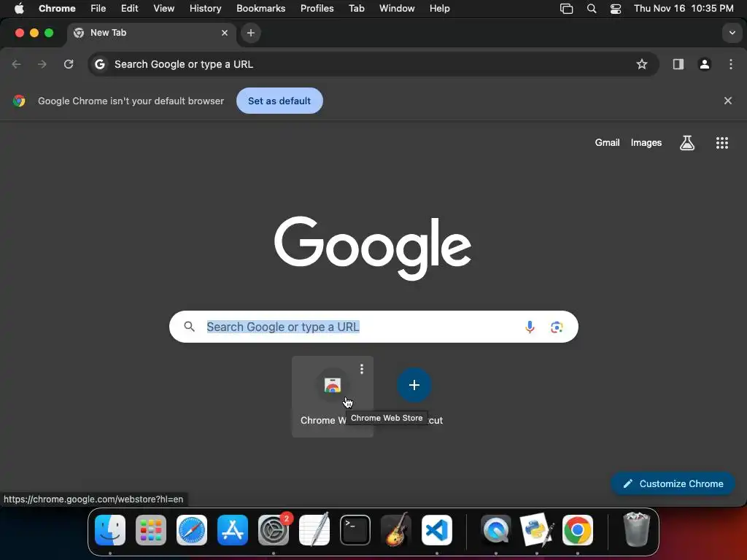The image size is (747, 560).
Task: Open GarageBand from the Dock
Action: point(396,529)
